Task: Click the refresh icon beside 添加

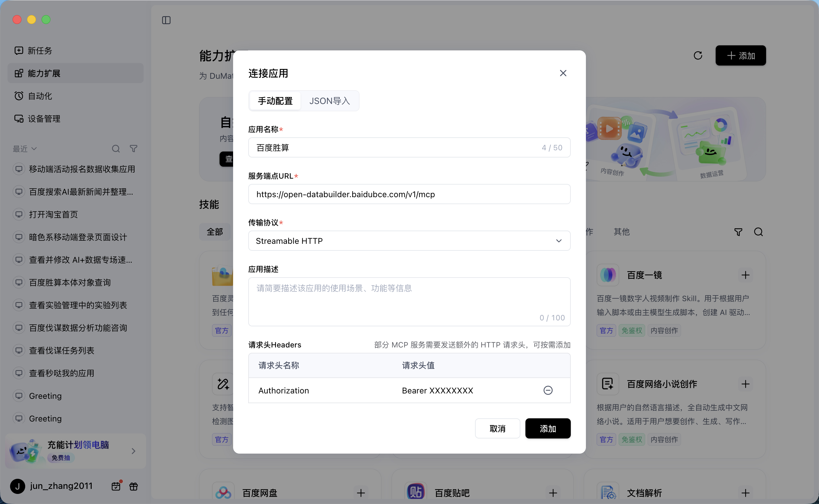Action: pos(698,55)
